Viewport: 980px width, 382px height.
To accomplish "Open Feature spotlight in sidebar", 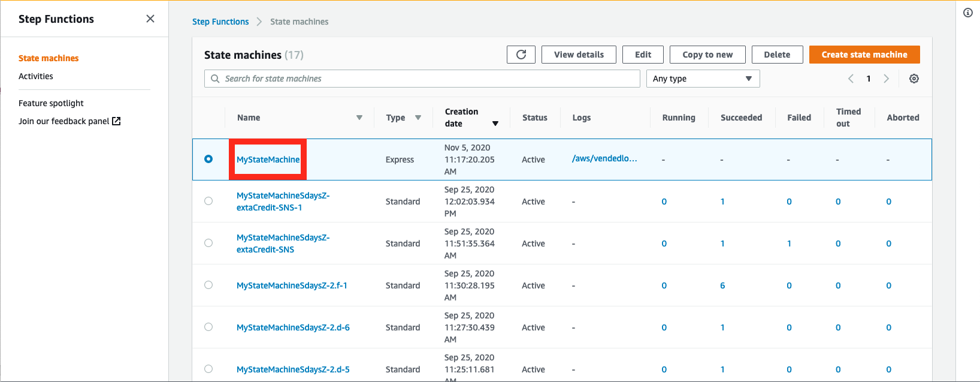I will tap(51, 103).
